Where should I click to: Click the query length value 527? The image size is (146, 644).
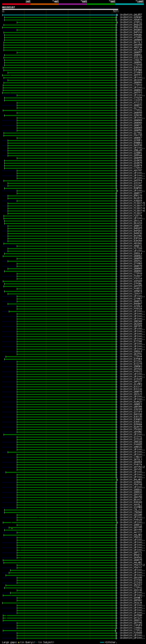click(x=115, y=11)
